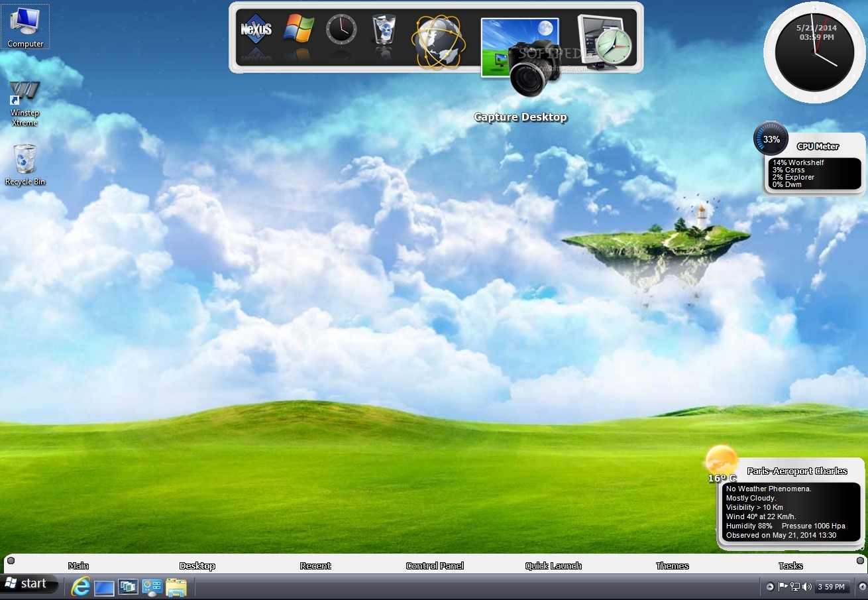The height and width of the screenshot is (600, 868).
Task: Launch the globe with orbits icon in dock
Action: (x=438, y=42)
